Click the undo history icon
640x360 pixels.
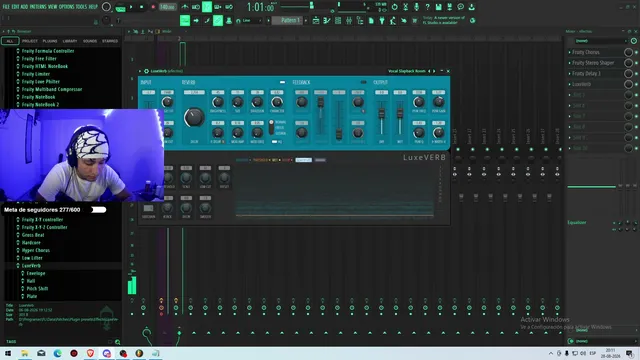click(394, 7)
